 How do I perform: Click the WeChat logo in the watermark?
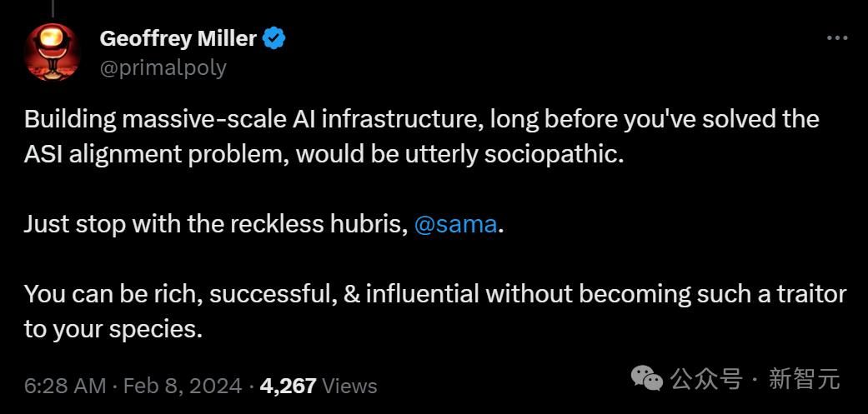(x=647, y=379)
